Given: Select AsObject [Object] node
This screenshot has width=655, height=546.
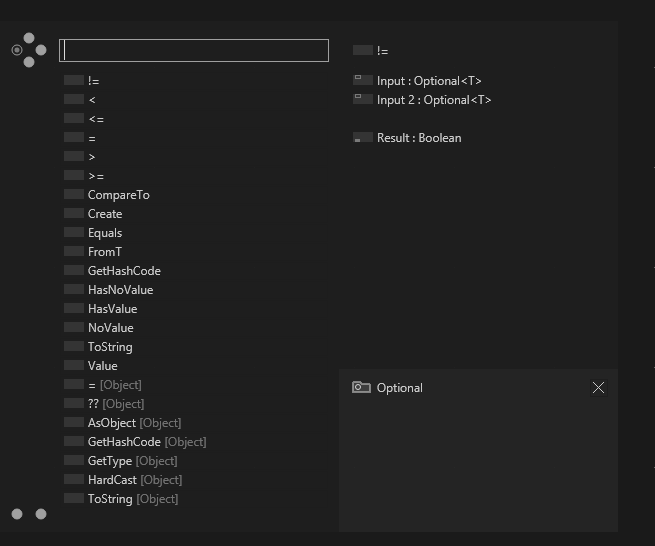Looking at the screenshot, I should [134, 423].
